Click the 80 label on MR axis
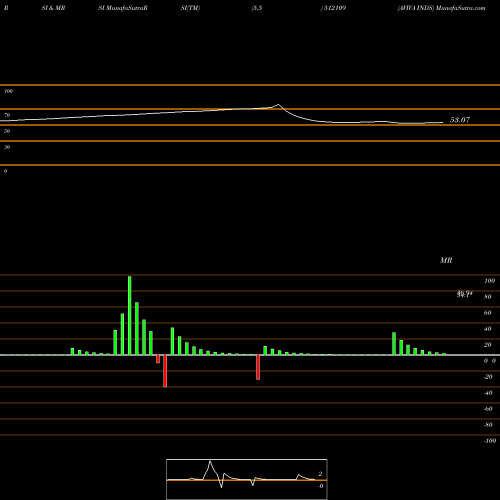This screenshot has width=500, height=500. pyautogui.click(x=488, y=297)
